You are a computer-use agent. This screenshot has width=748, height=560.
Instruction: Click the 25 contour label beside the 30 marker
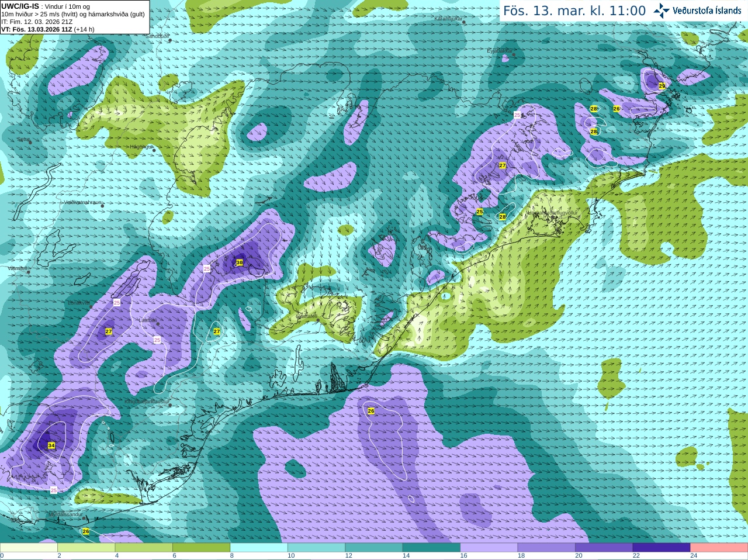coord(206,268)
